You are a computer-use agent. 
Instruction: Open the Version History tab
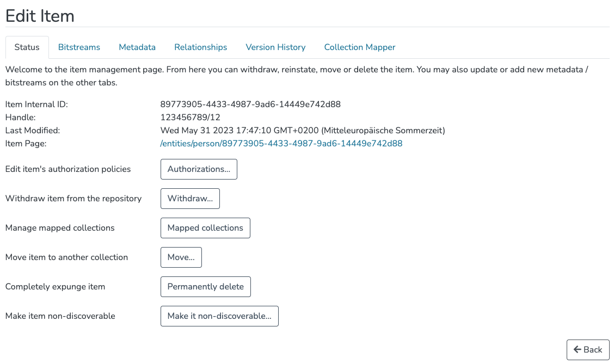[275, 47]
